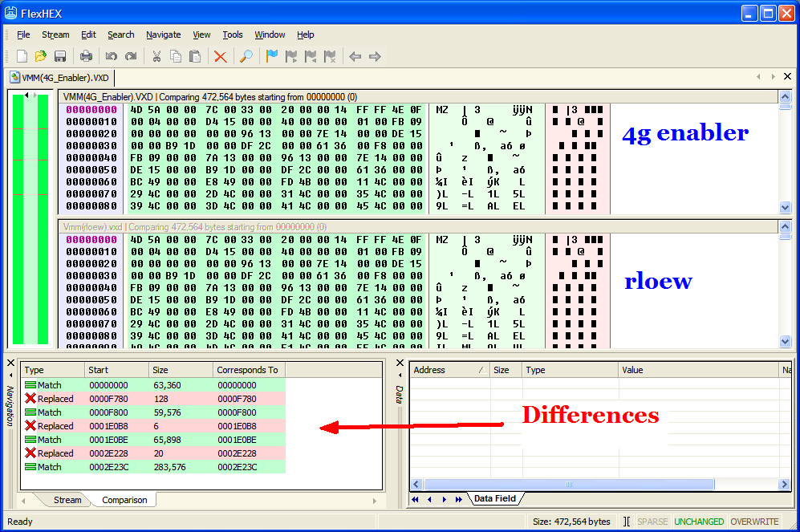Viewport: 800px width, 532px height.
Task: Switch to the Comparison tab
Action: (124, 500)
